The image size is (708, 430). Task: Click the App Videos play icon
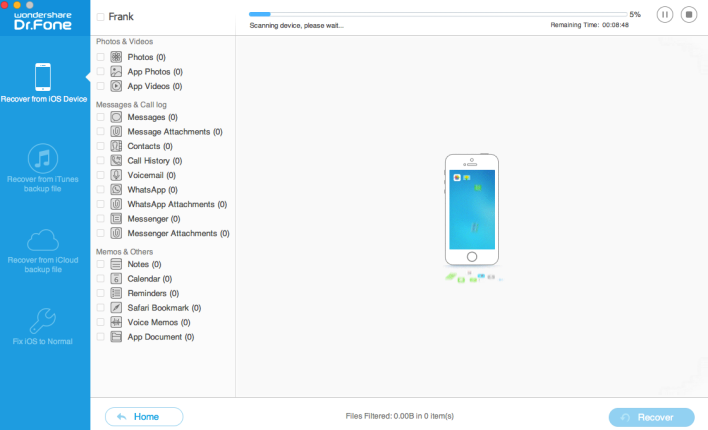tap(116, 86)
